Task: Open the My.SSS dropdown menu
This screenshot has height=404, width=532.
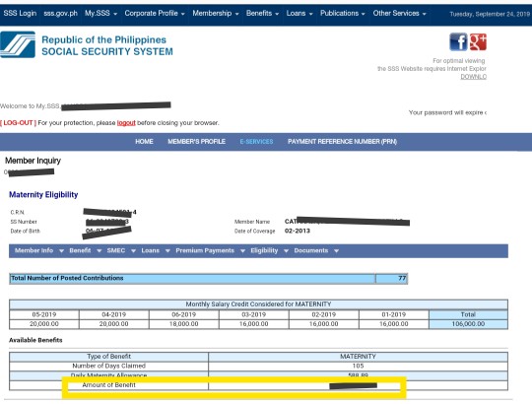Action: pyautogui.click(x=100, y=13)
